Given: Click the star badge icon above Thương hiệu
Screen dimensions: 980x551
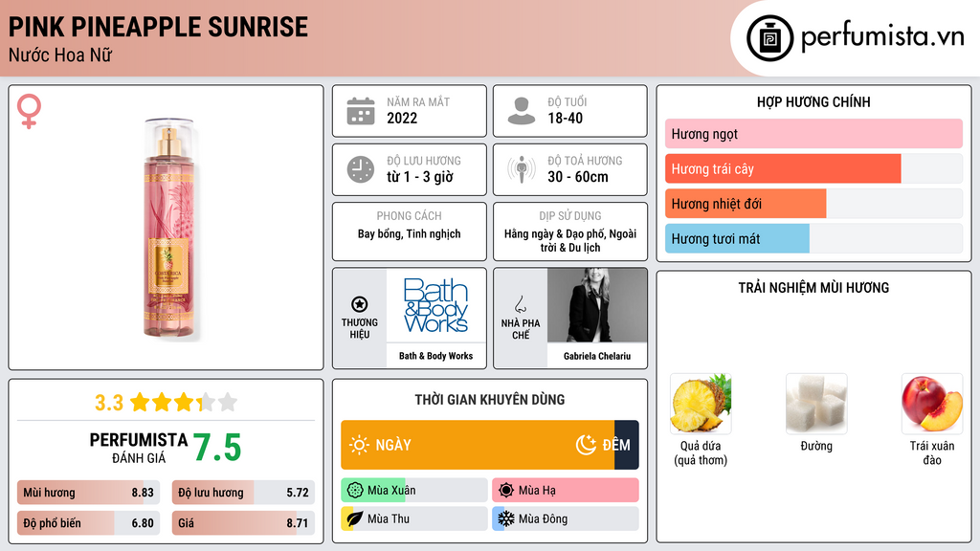Looking at the screenshot, I should point(360,304).
